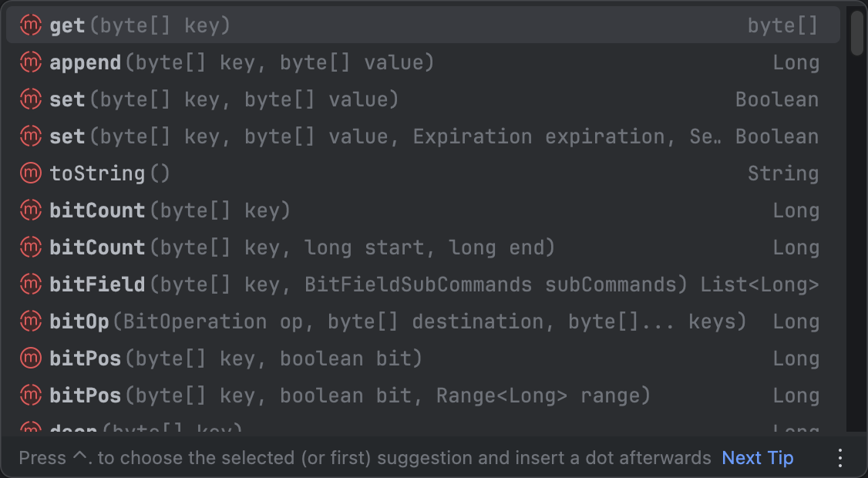Select the set method with Expiration parameter
Screen dimensions: 868x478
coord(385,136)
